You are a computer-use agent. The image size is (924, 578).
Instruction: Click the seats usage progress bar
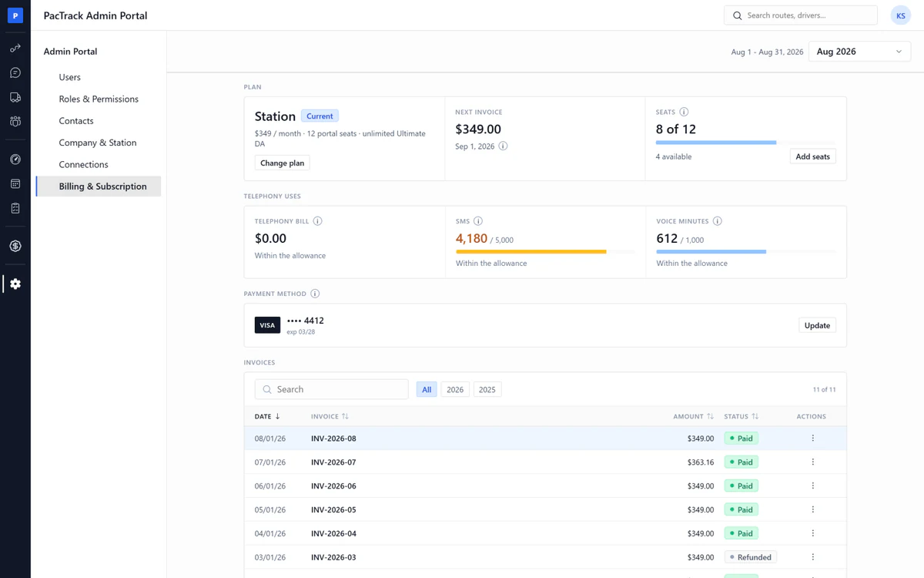click(745, 143)
